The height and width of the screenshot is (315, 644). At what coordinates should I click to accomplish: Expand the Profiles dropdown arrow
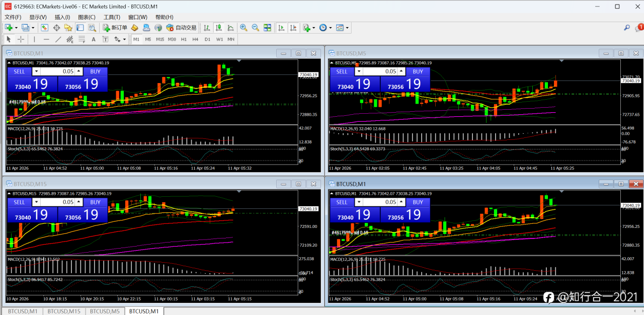33,28
